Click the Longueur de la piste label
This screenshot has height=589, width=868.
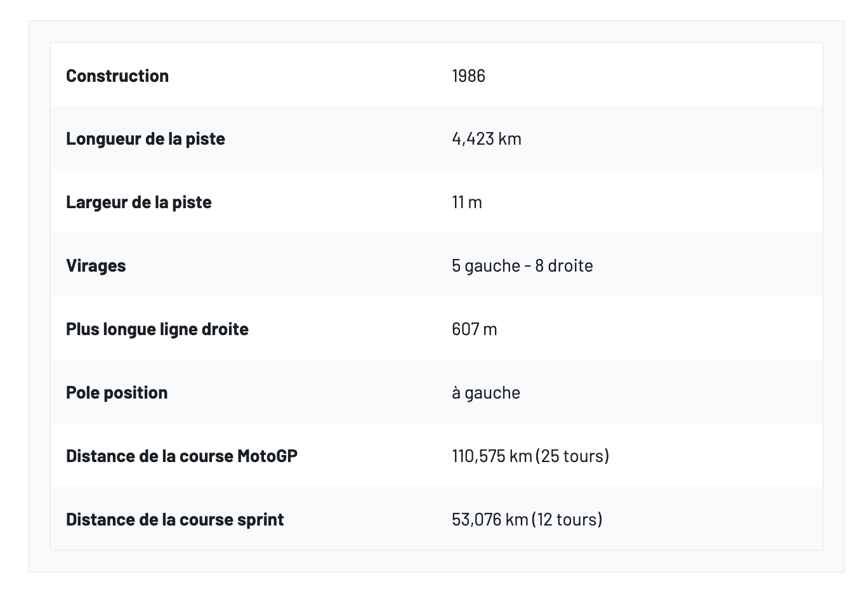pos(145,138)
